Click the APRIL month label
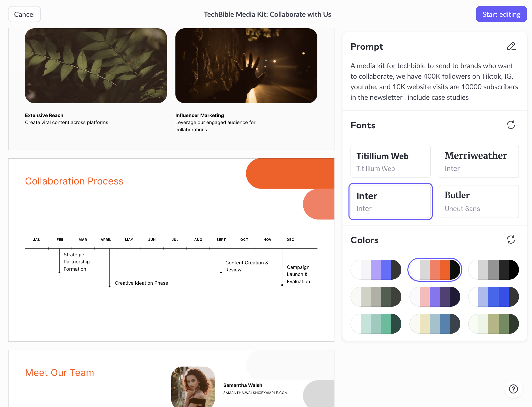532x407 pixels. click(106, 240)
